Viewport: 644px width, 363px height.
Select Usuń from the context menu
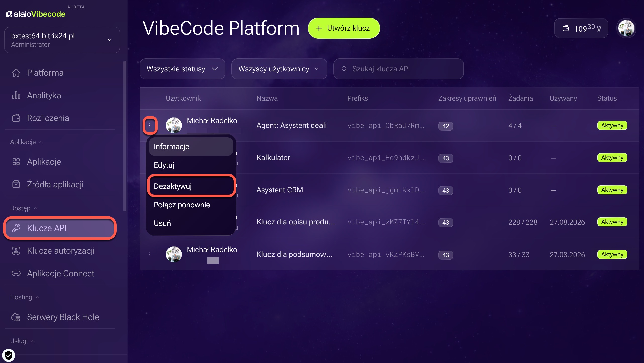coord(191,223)
